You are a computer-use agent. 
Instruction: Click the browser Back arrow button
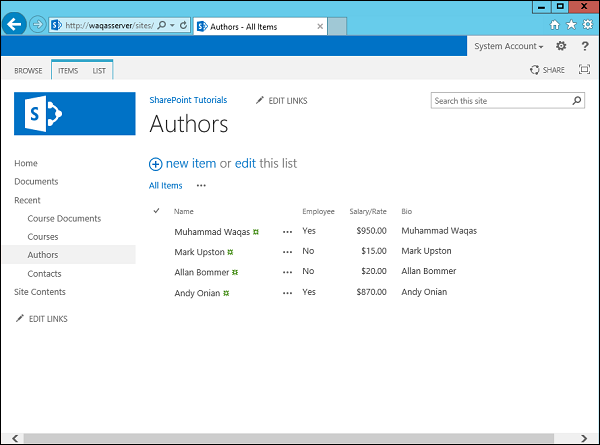(14, 23)
